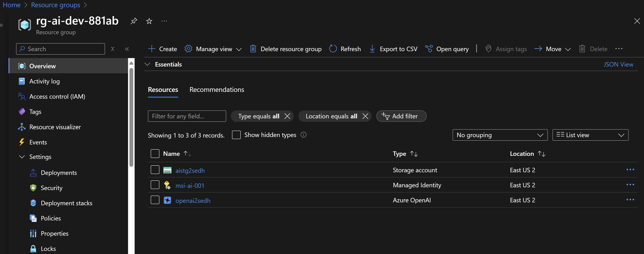This screenshot has width=644, height=254.
Task: Mark rg-ai-dev-881ab as favorite with the star
Action: (x=149, y=21)
